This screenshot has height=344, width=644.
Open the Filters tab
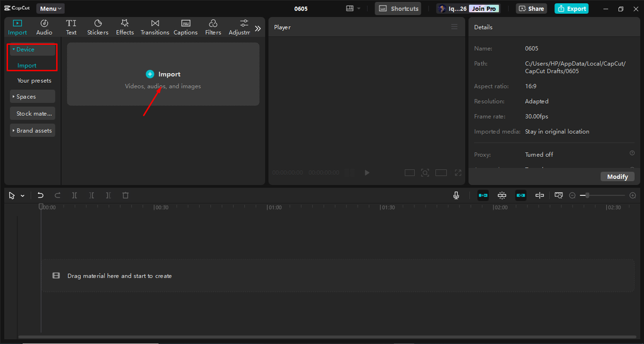[x=213, y=27]
